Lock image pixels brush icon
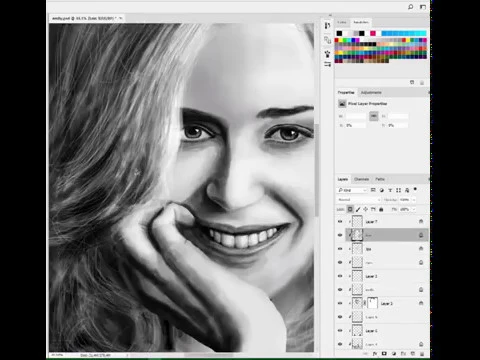This screenshot has height=360, width=480. [x=358, y=209]
